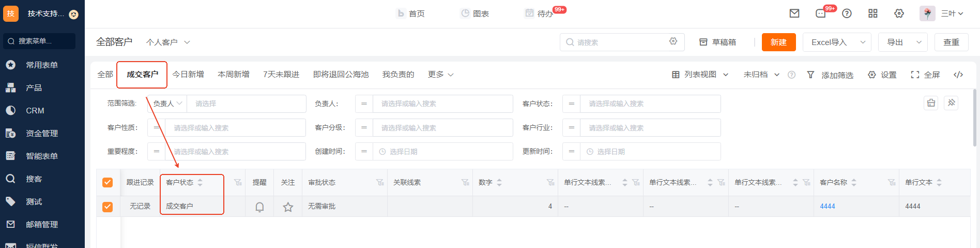Select the 7天未跟进 tab
Image resolution: width=980 pixels, height=248 pixels.
pyautogui.click(x=281, y=75)
